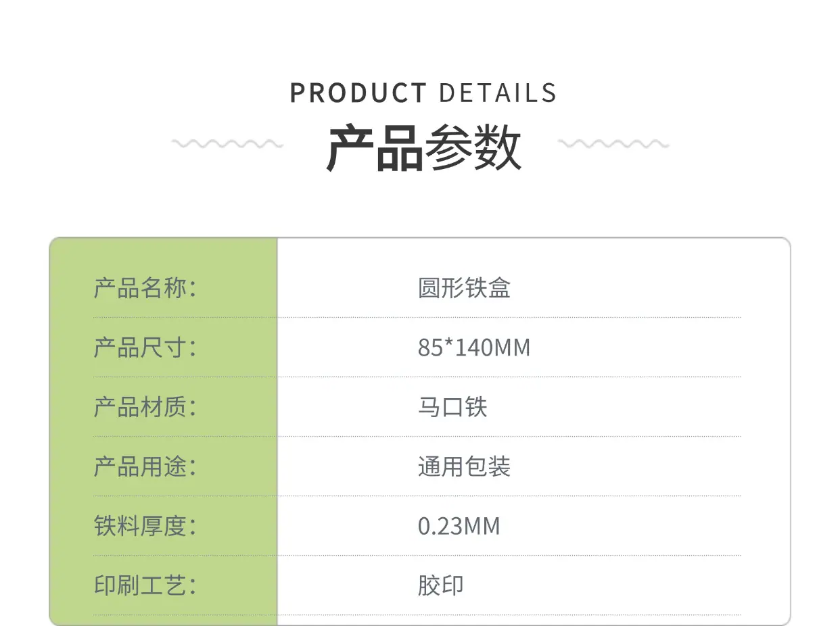Click the PRODUCT DETAILS heading

(x=423, y=93)
